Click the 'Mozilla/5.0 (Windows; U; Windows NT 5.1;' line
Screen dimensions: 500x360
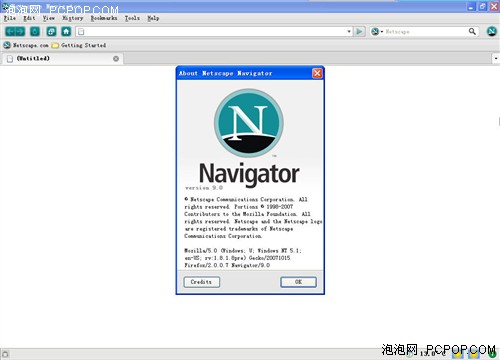243,251
